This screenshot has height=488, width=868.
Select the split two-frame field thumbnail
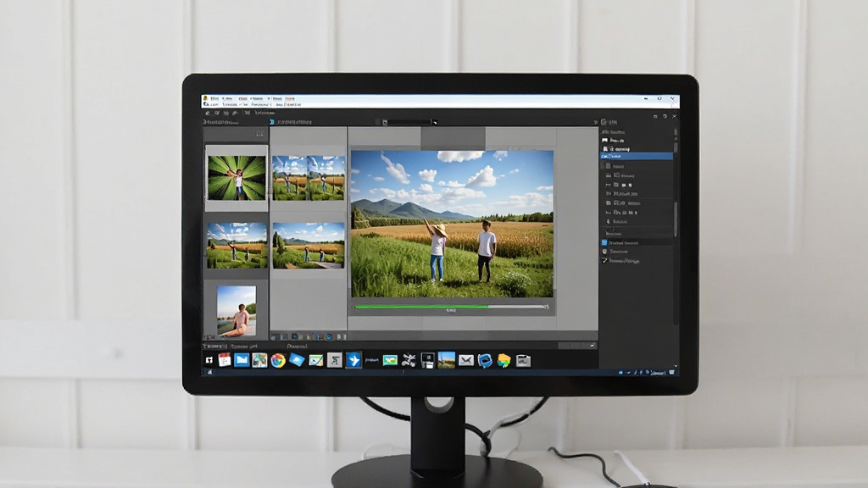click(309, 178)
